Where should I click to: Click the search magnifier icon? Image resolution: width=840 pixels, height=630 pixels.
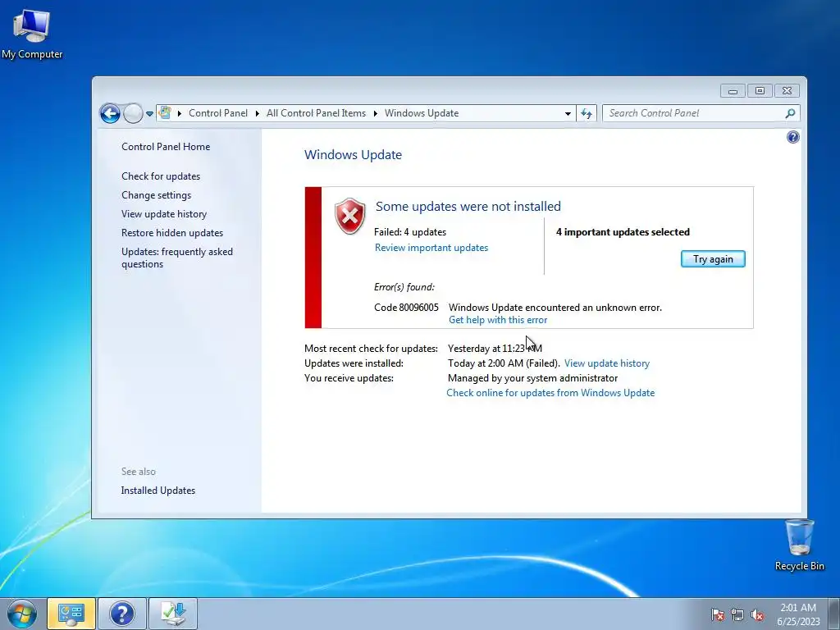(x=790, y=113)
